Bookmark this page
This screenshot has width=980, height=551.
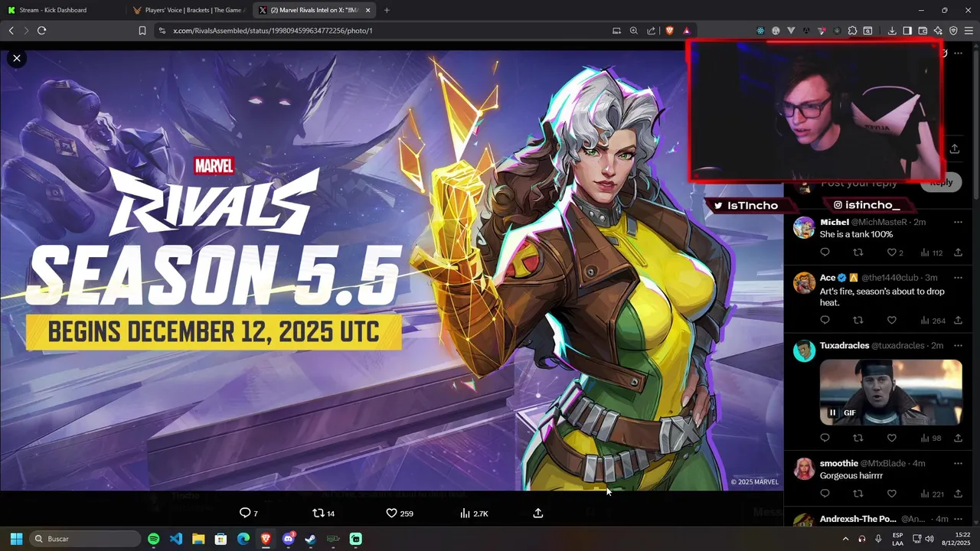142,31
